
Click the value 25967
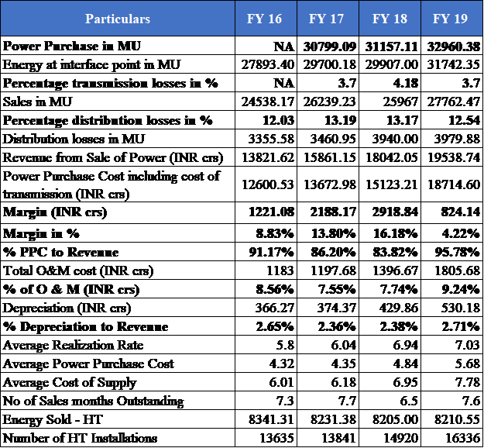(400, 102)
